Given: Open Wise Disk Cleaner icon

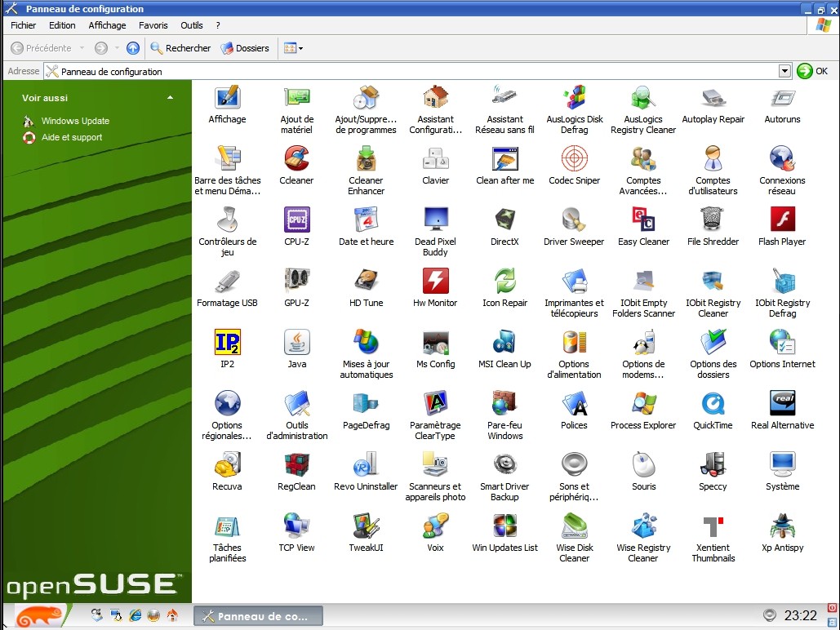Looking at the screenshot, I should [x=575, y=526].
